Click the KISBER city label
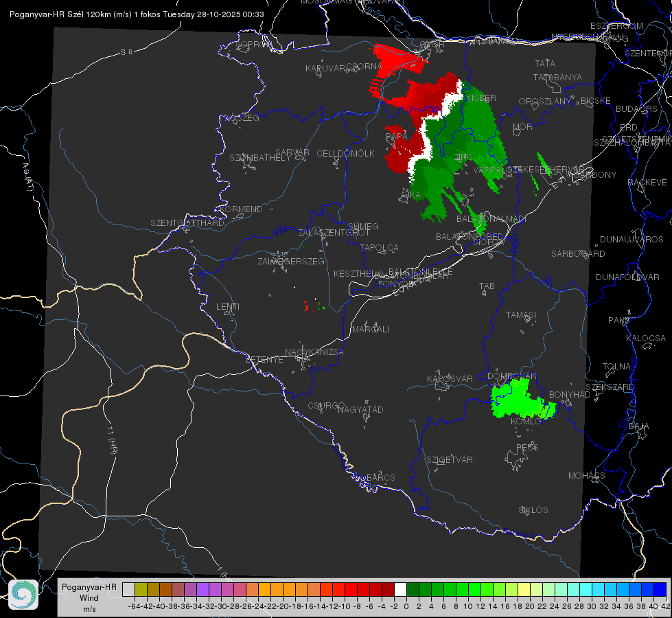The image size is (672, 618). 481,98
